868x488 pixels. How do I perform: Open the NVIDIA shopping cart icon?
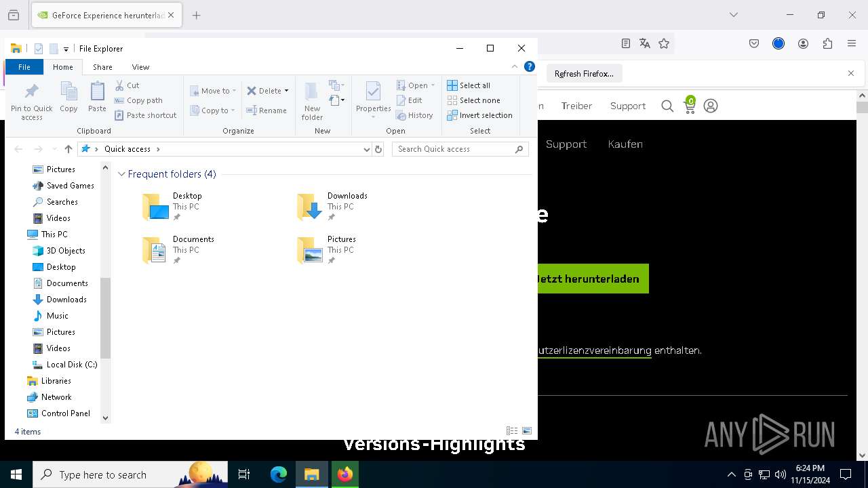pyautogui.click(x=689, y=105)
